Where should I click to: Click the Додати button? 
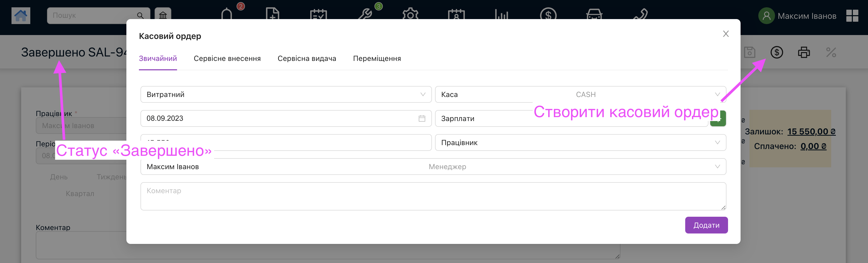point(706,225)
